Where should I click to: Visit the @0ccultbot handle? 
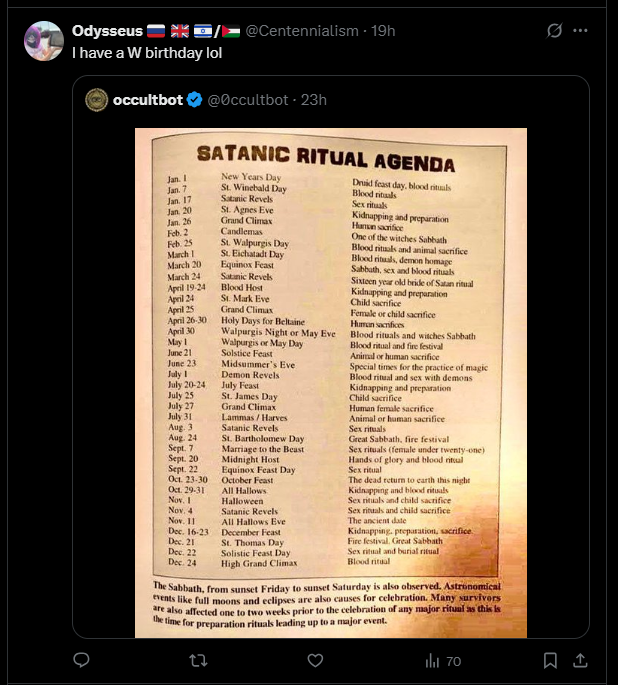pyautogui.click(x=248, y=100)
